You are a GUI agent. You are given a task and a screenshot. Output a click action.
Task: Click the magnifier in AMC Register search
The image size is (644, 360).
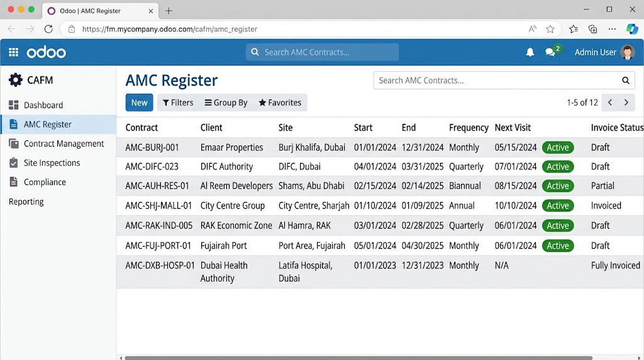626,81
